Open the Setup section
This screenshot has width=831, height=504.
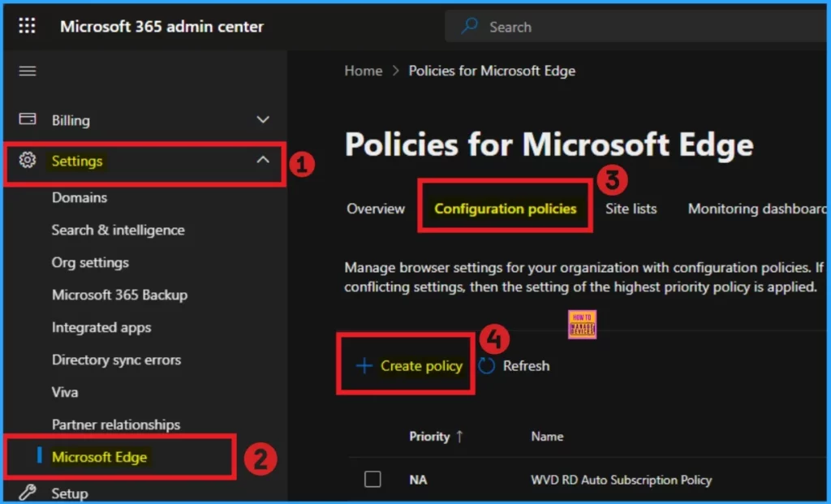pos(70,493)
